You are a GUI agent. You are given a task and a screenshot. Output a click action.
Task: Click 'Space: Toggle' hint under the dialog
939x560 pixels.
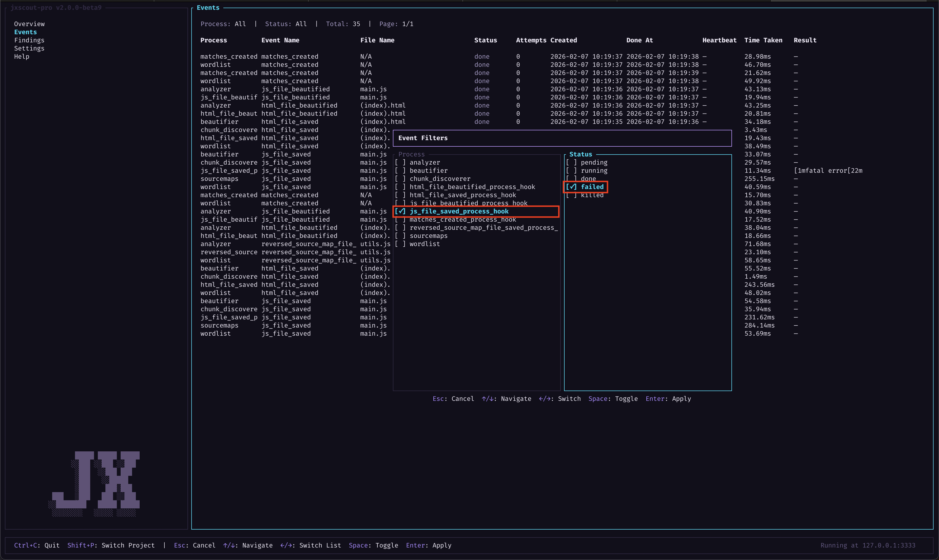pyautogui.click(x=613, y=398)
